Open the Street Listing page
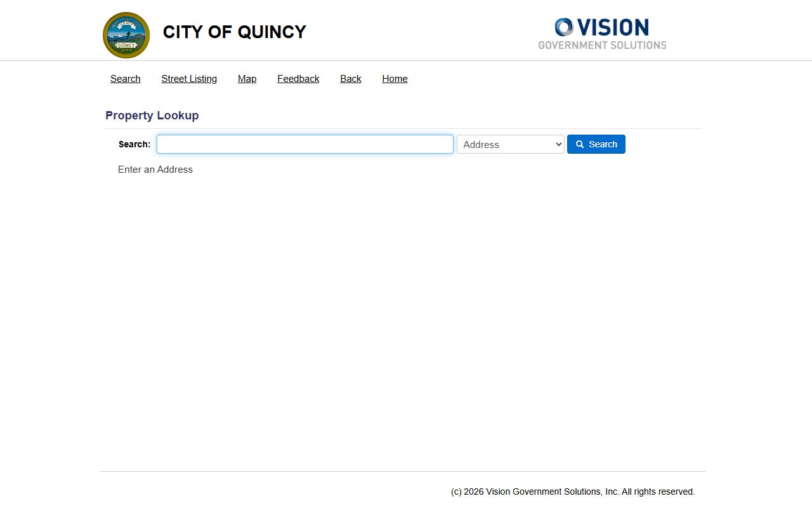Screen dimensions: 812x508 [x=189, y=79]
